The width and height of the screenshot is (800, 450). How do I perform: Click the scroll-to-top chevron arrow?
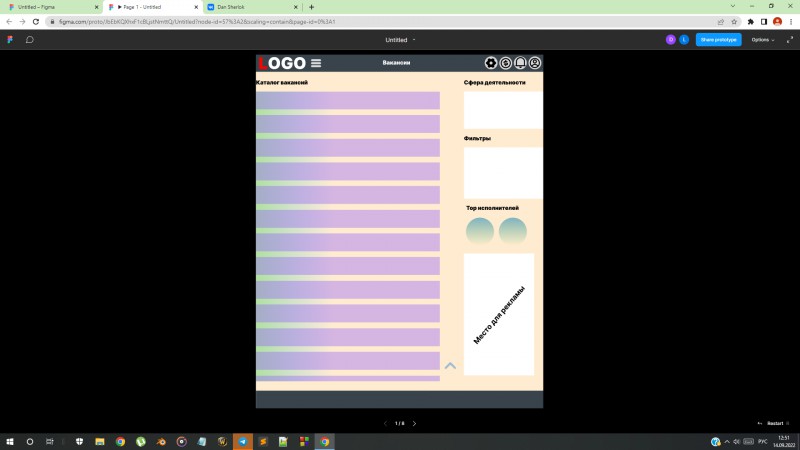pos(450,365)
